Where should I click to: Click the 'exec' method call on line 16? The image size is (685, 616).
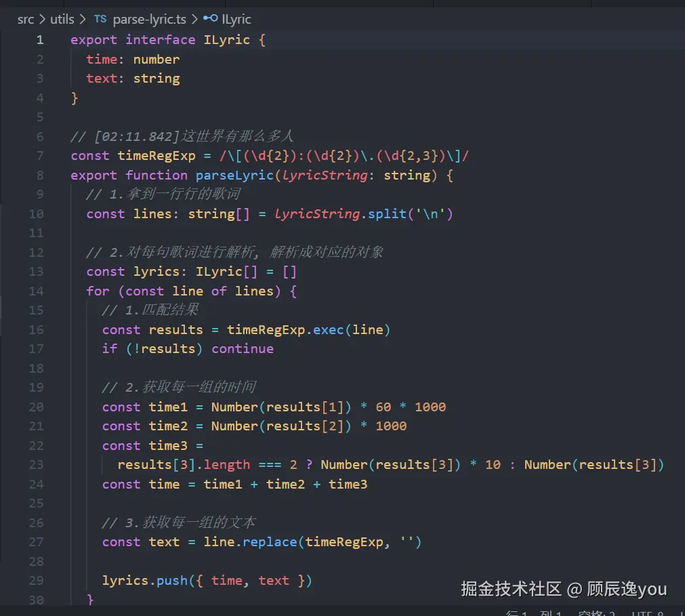(x=329, y=330)
